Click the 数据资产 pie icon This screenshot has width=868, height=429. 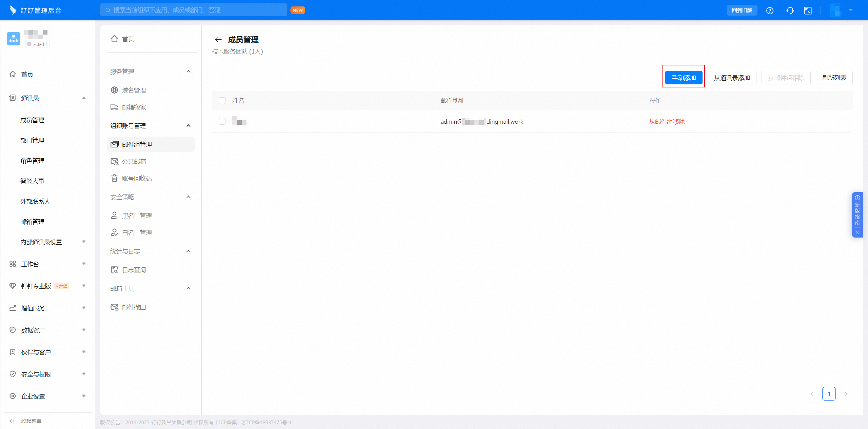pyautogui.click(x=13, y=330)
